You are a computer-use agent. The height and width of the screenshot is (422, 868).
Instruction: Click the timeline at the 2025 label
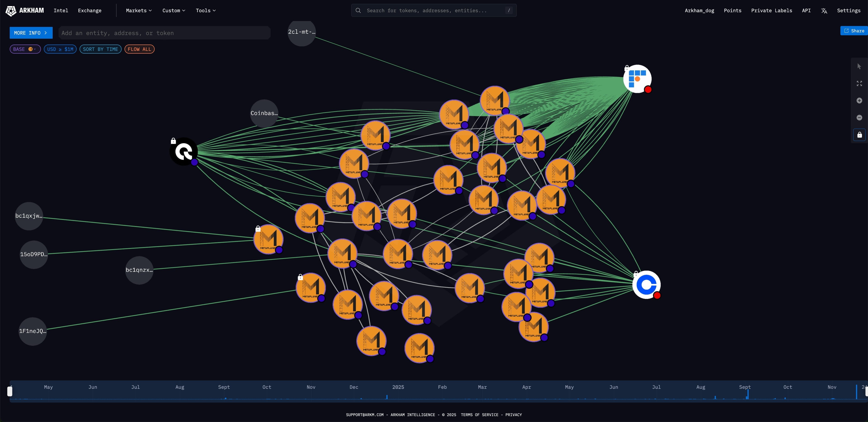[398, 387]
